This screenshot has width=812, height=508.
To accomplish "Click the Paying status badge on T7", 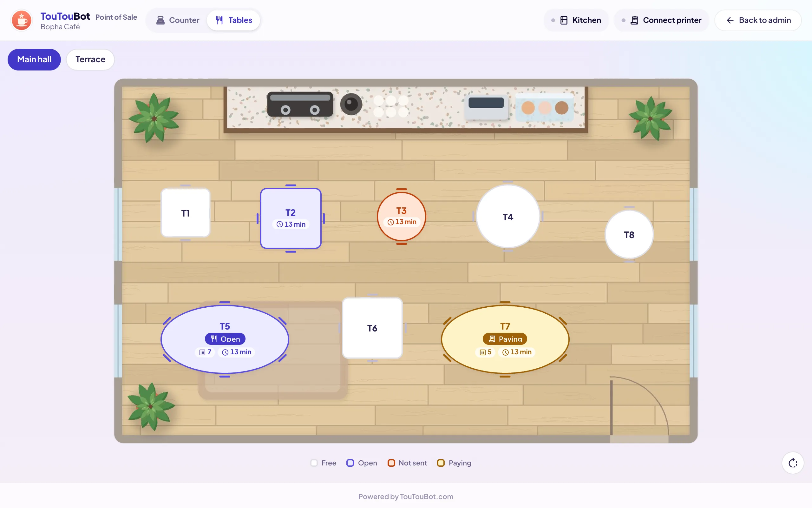I will tap(505, 339).
